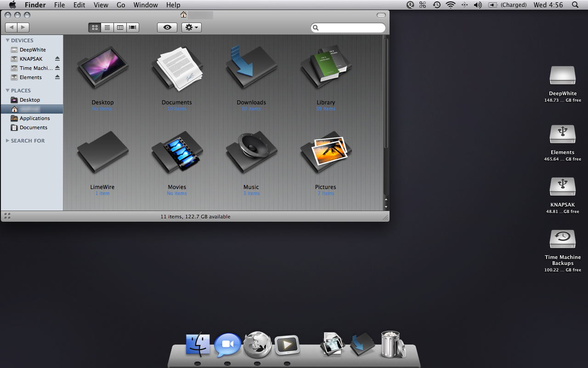
Task: Open the Action gear dropdown
Action: coord(192,28)
